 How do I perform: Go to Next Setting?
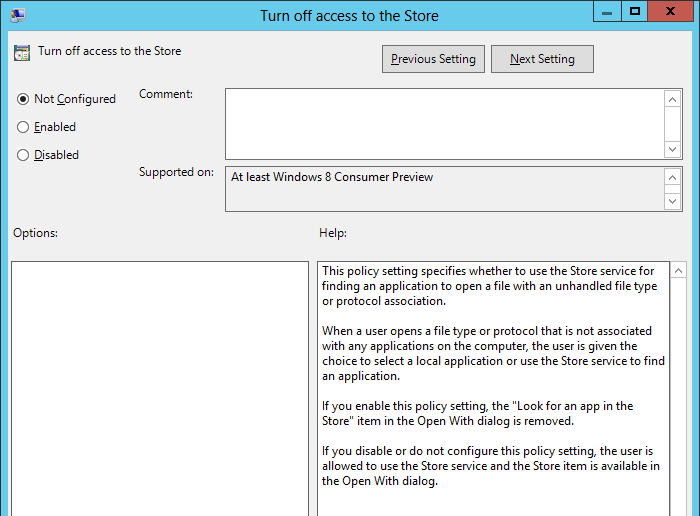point(542,59)
